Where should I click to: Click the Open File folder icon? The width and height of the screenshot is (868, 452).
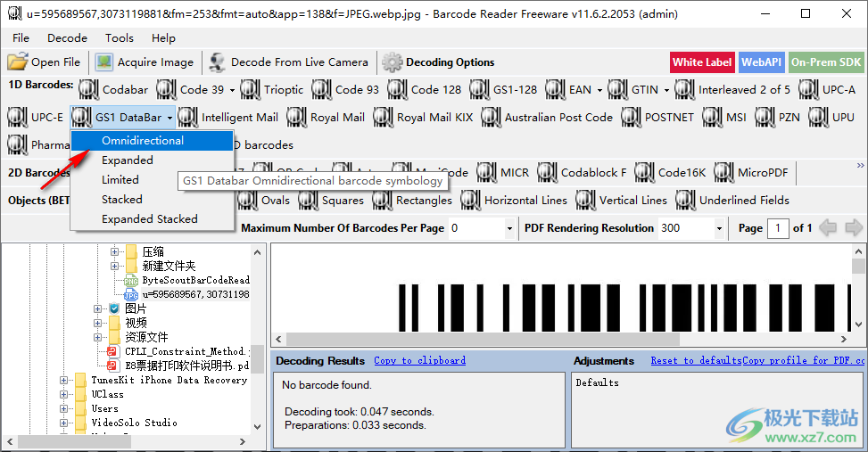coord(17,62)
